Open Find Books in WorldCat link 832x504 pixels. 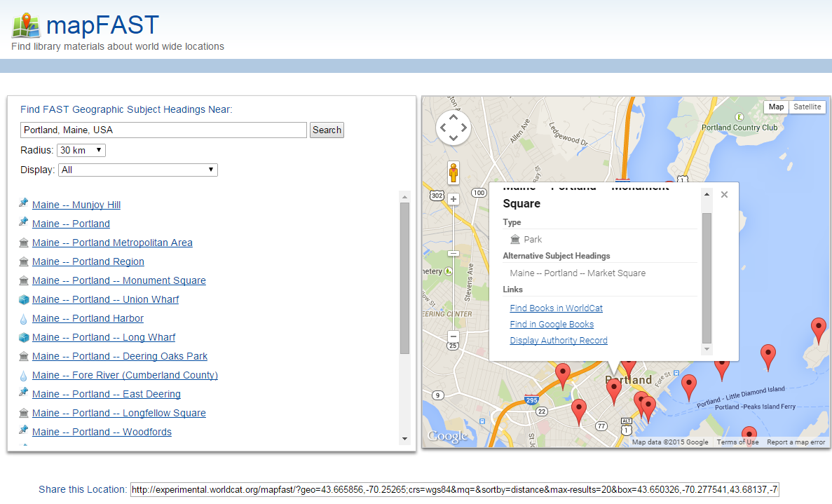(556, 308)
